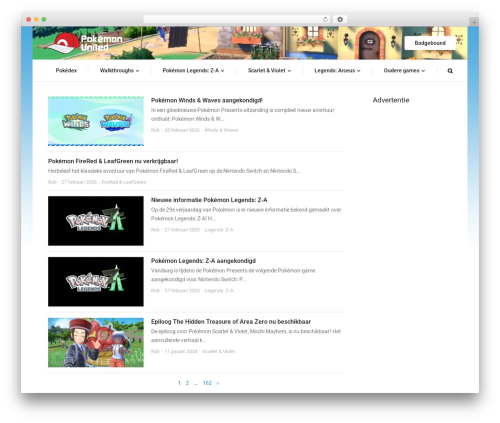
Task: Click author Rob on Winds & Waves article
Action: click(155, 130)
